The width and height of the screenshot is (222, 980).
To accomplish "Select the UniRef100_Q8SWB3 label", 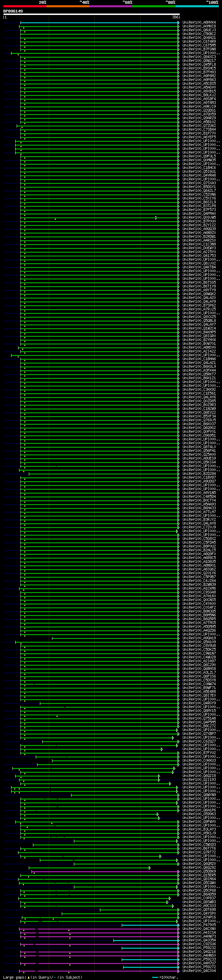I will click(x=199, y=902).
